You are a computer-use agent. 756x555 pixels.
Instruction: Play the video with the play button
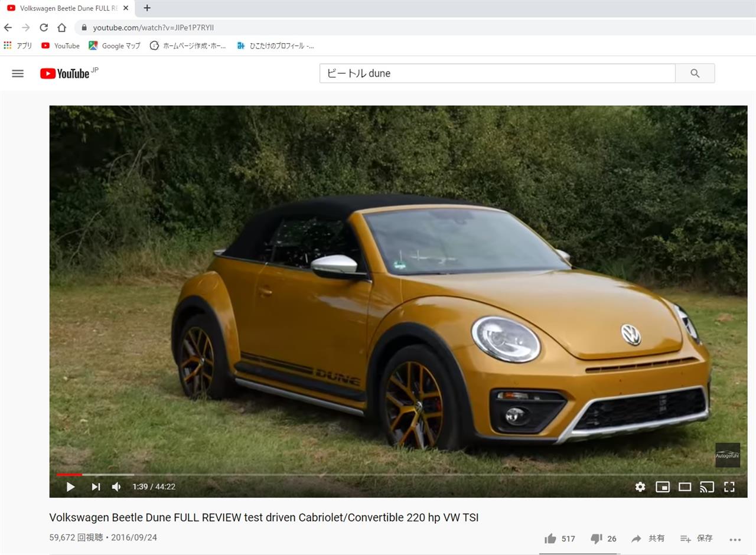[70, 487]
